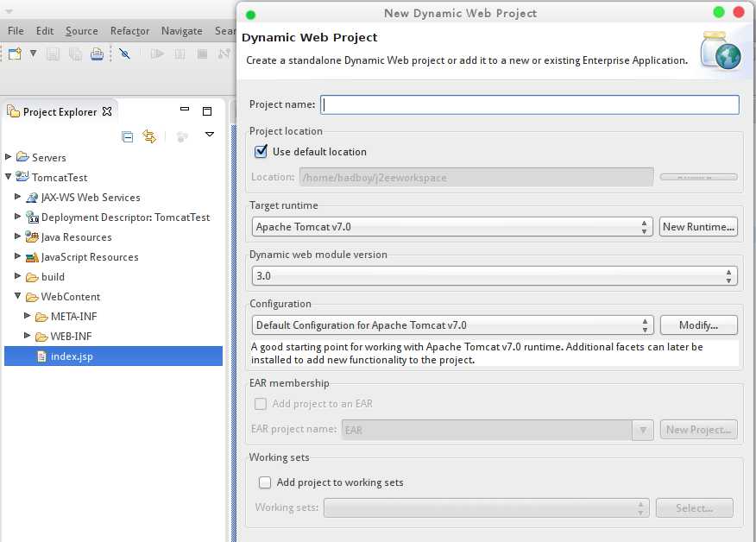Click the Disconnect debug icon
The height and width of the screenshot is (542, 756).
[224, 54]
